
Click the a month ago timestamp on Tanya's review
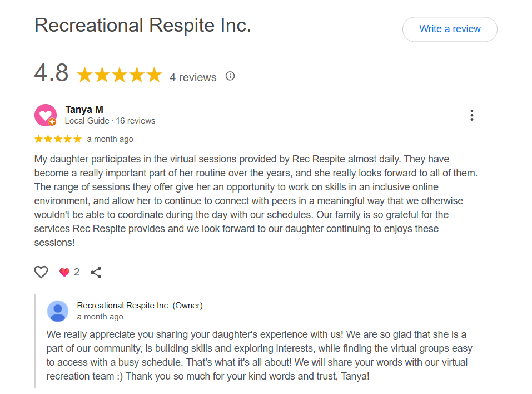point(110,139)
